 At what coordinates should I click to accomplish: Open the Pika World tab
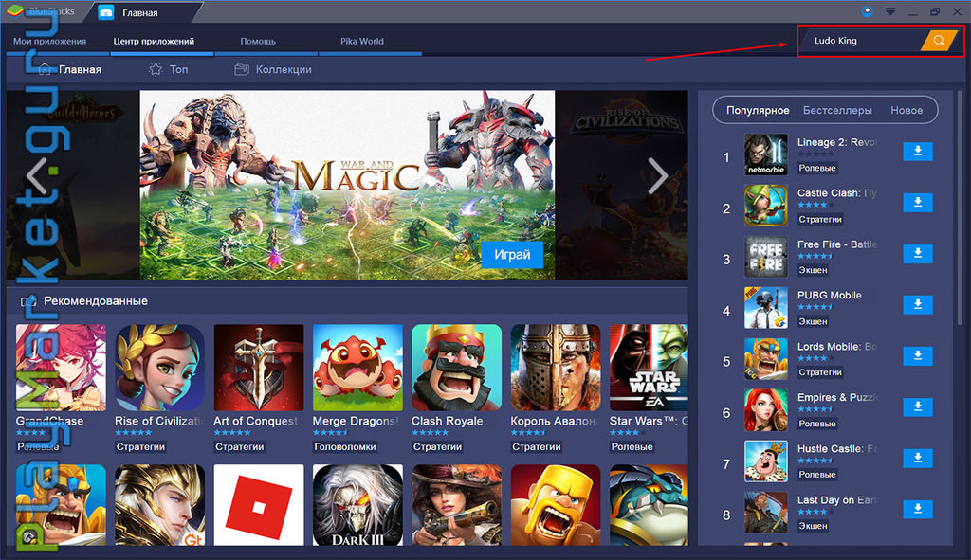tap(361, 41)
